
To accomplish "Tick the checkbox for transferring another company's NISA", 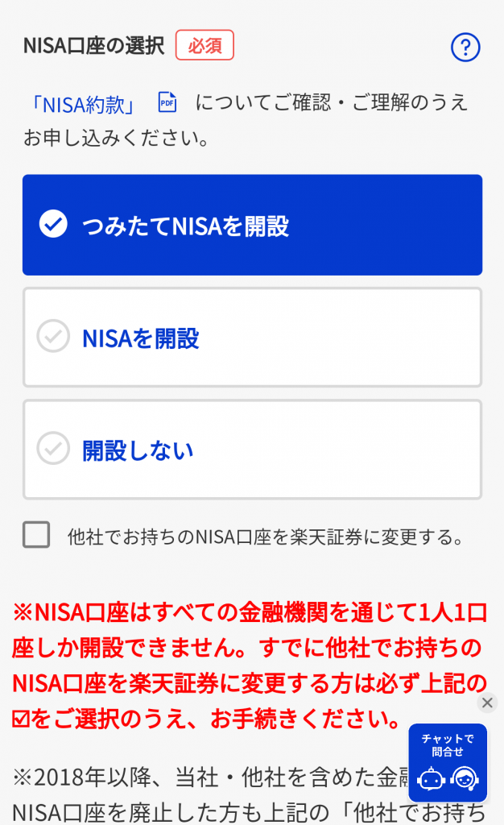I will 36,535.
